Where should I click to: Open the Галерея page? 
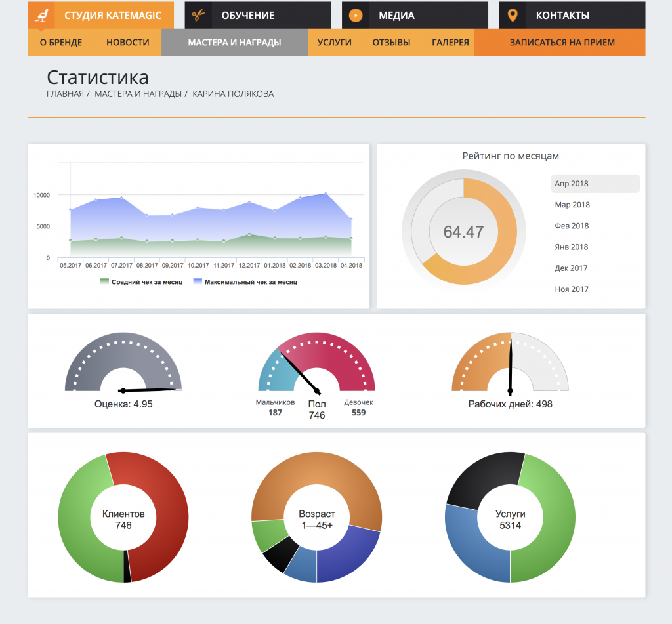450,43
